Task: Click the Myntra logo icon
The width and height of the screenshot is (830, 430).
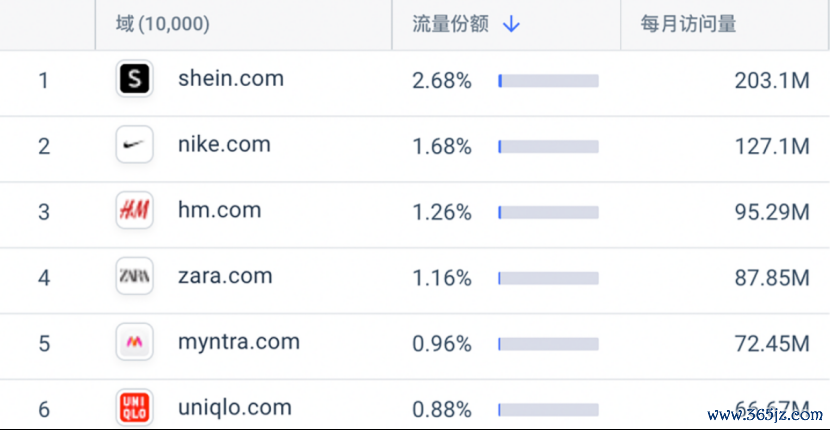Action: (134, 342)
